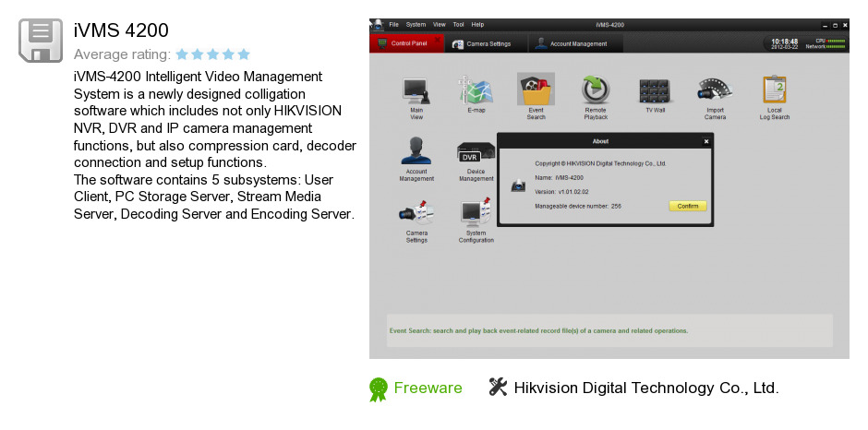Click the Manageable device number 256 text
The width and height of the screenshot is (868, 430).
(x=578, y=206)
